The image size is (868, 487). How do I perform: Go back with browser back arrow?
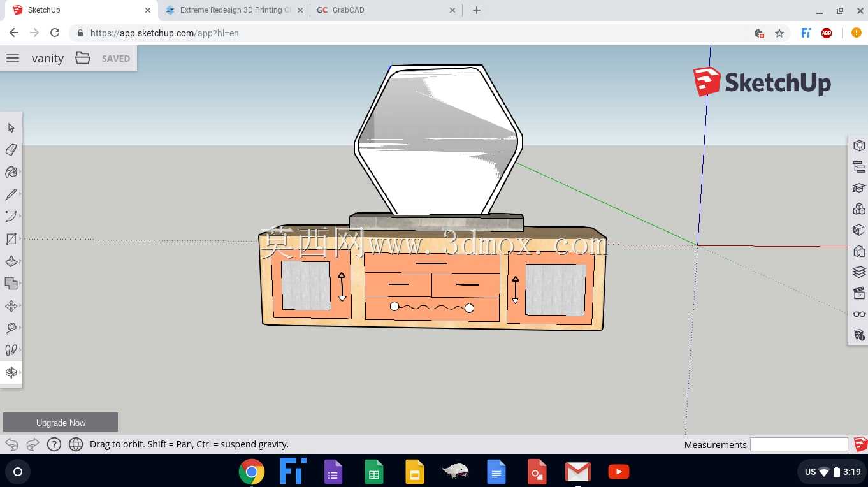(x=14, y=33)
